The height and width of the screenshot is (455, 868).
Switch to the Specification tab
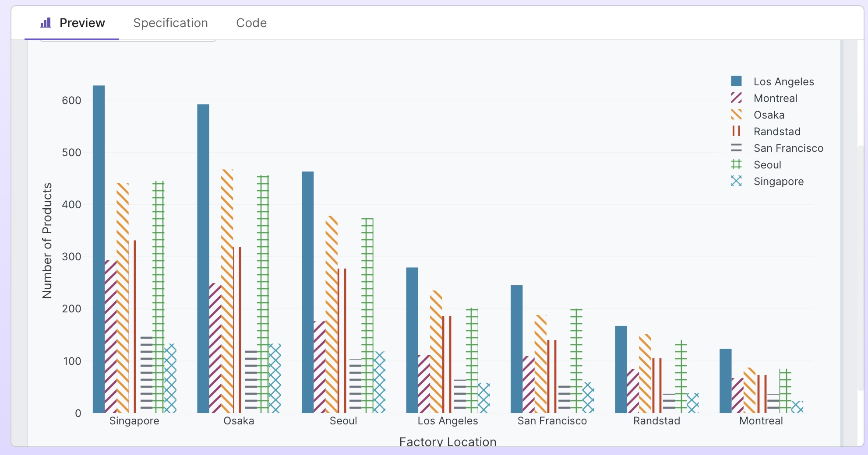point(170,23)
